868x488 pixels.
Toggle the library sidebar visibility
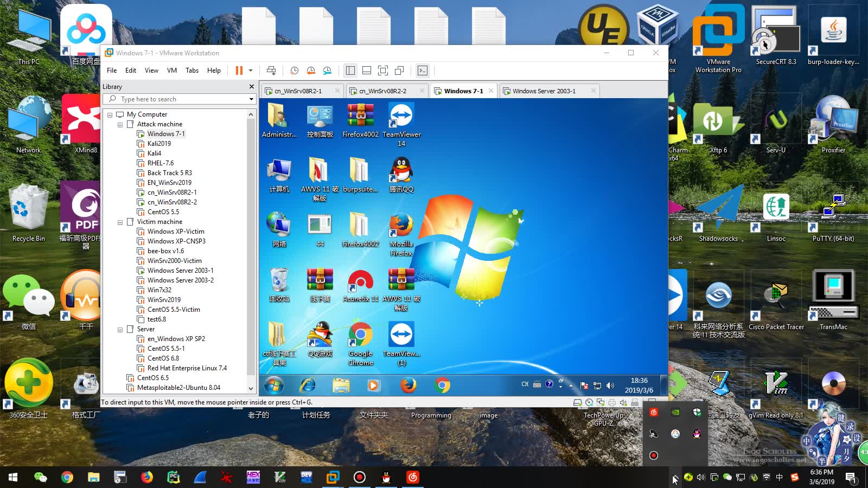coord(350,70)
